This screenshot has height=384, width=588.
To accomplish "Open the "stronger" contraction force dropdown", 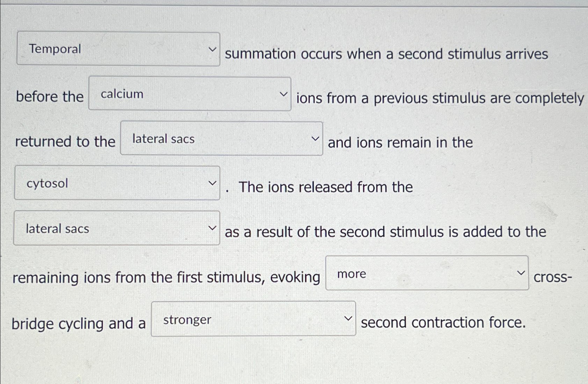I will tap(252, 320).
